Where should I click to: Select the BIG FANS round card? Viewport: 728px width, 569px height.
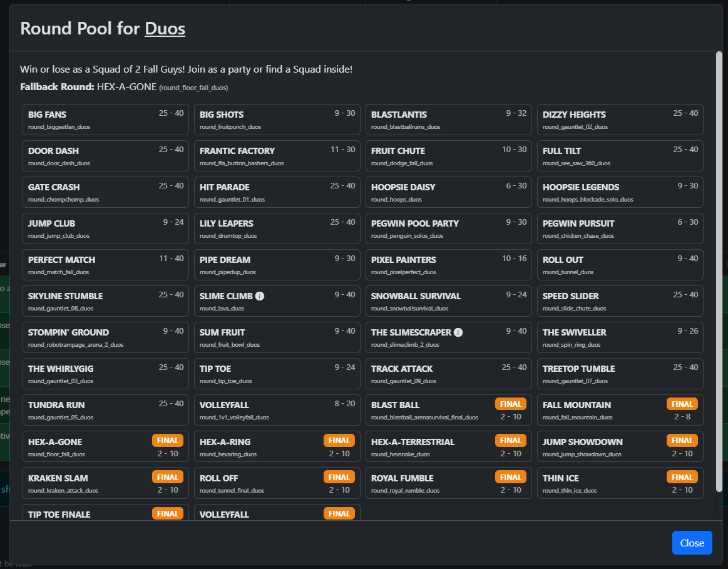click(106, 120)
